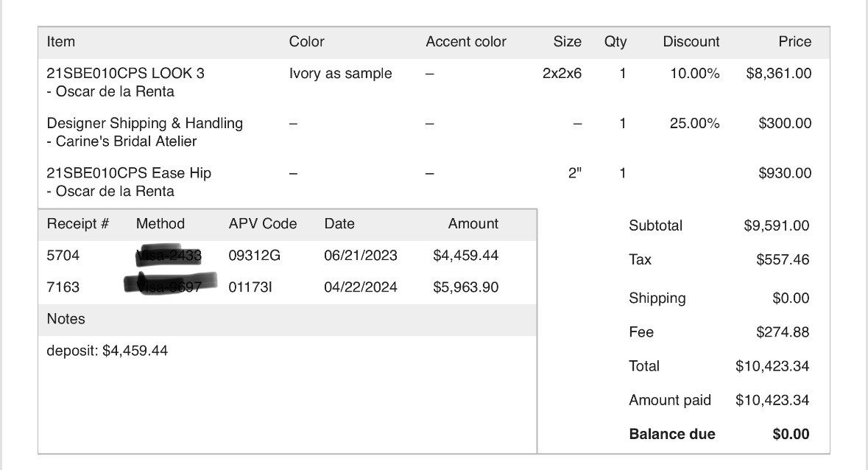Select the deposit note text
Screen dimensions: 868x470
(107, 351)
